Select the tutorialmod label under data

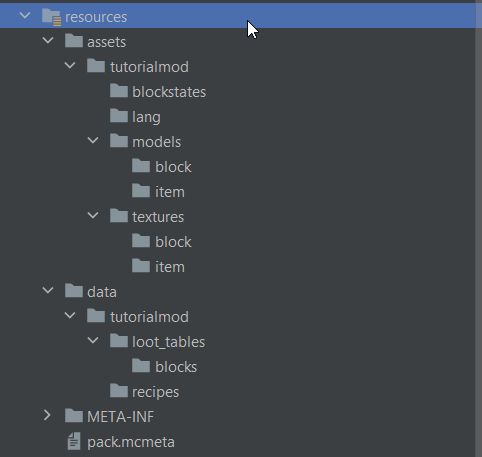click(x=149, y=317)
